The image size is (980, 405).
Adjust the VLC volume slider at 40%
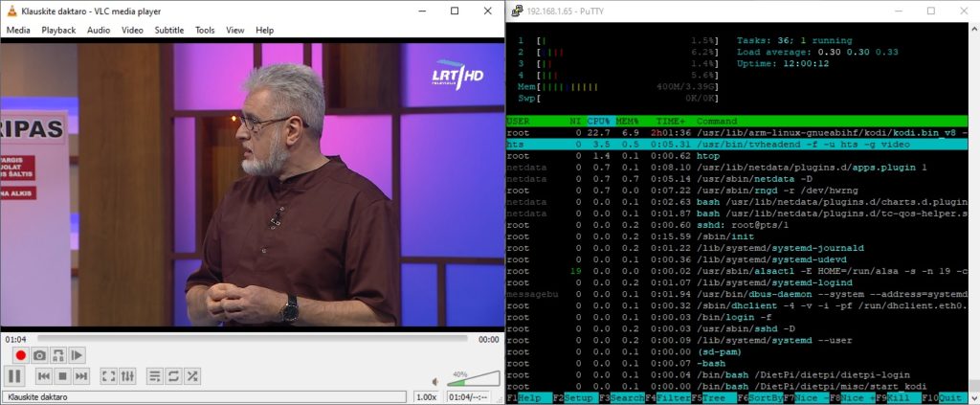tap(473, 379)
